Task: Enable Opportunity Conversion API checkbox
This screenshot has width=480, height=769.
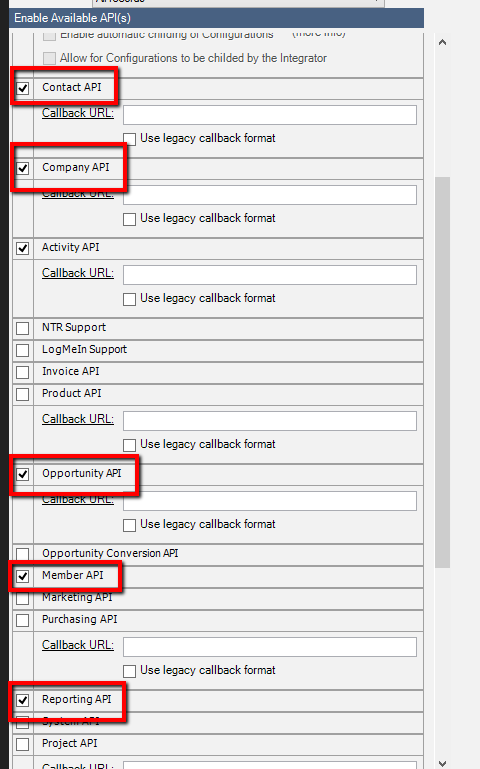Action: (x=23, y=554)
